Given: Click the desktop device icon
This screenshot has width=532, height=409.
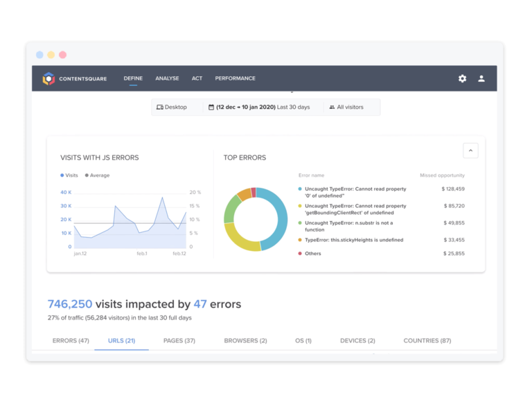Looking at the screenshot, I should [x=160, y=107].
